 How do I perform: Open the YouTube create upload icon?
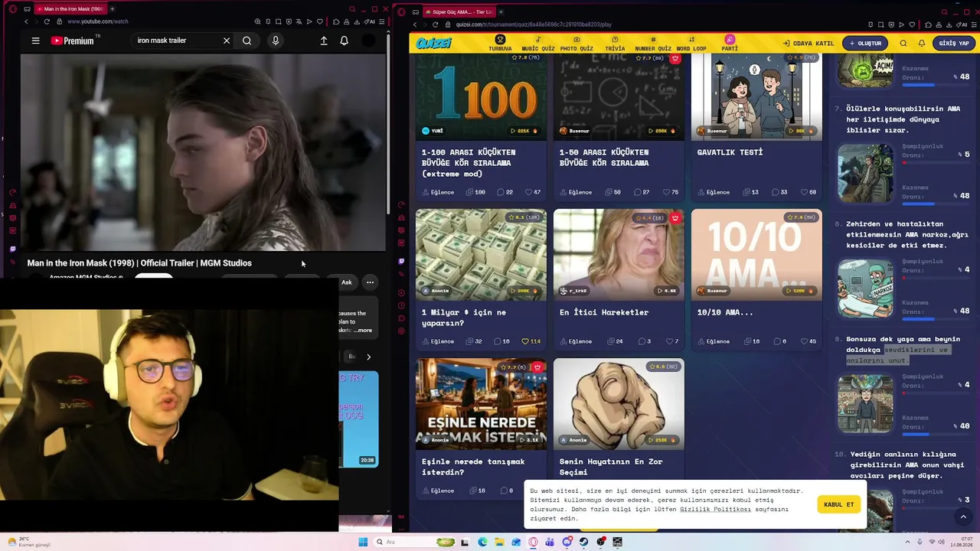pyautogui.click(x=324, y=41)
